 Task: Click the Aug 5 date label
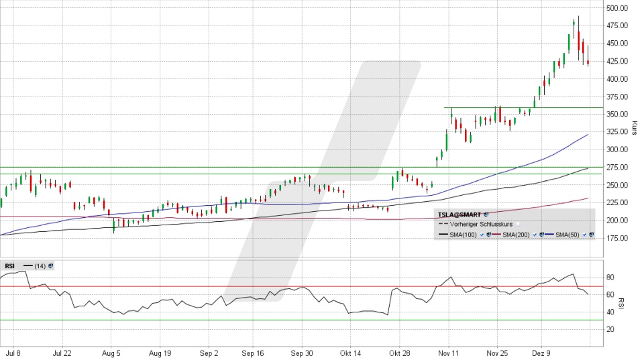pos(111,353)
